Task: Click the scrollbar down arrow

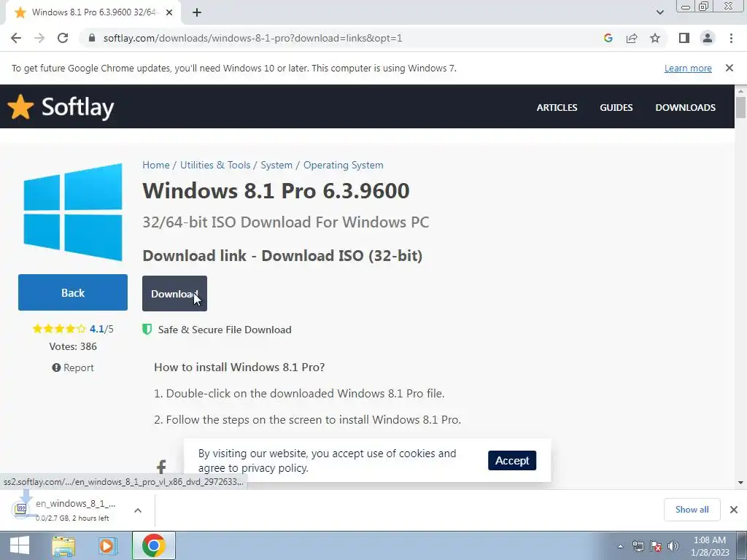Action: pyautogui.click(x=740, y=483)
